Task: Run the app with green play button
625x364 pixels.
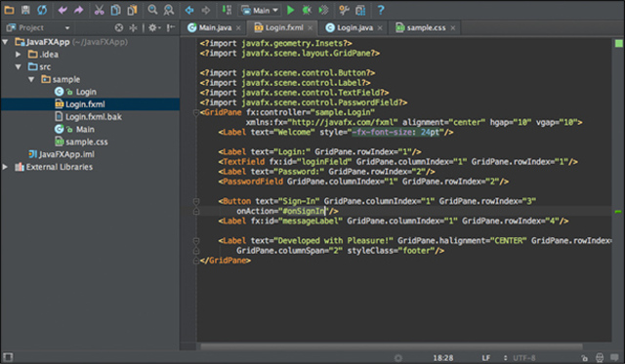Action: click(291, 10)
